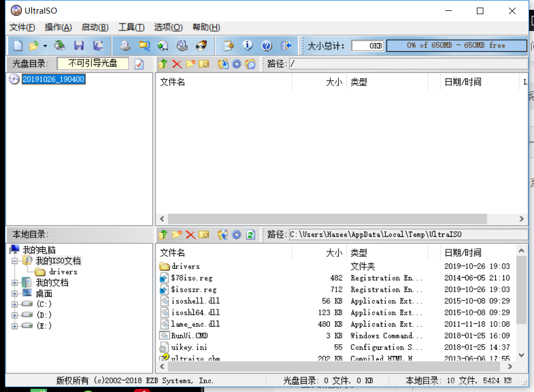Click the Open CD/DVD toolbar icon
This screenshot has height=392, width=534.
pyautogui.click(x=60, y=46)
